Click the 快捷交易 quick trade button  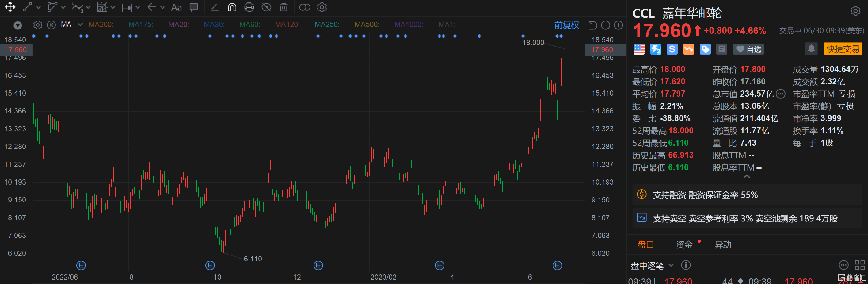pos(843,49)
